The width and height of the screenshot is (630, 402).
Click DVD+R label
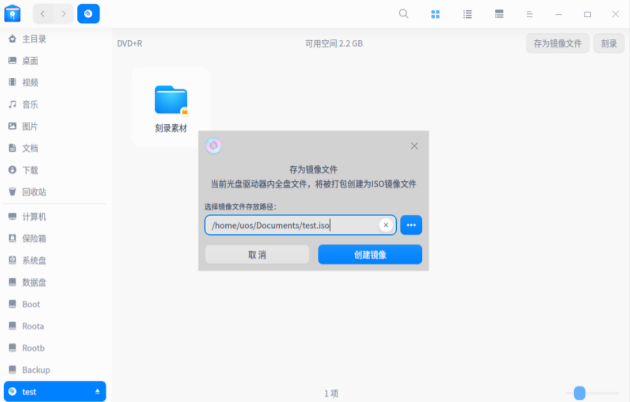tap(129, 43)
